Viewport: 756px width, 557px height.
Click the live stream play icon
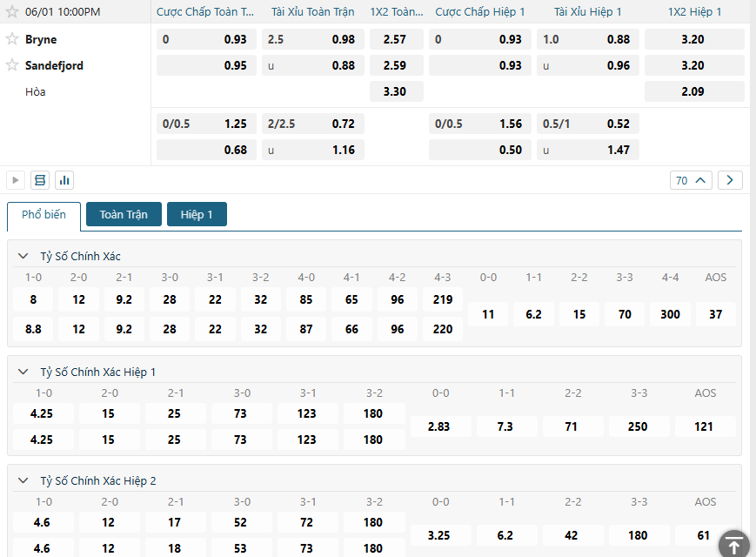tap(16, 180)
